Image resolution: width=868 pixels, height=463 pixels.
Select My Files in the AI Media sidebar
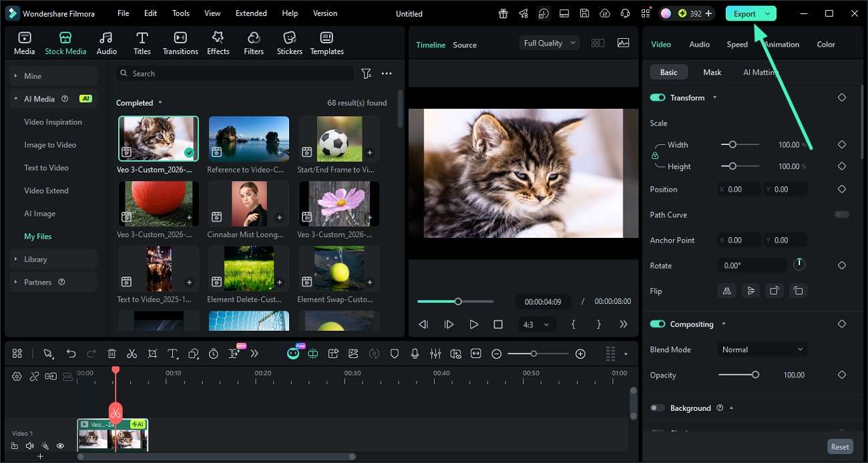(37, 236)
